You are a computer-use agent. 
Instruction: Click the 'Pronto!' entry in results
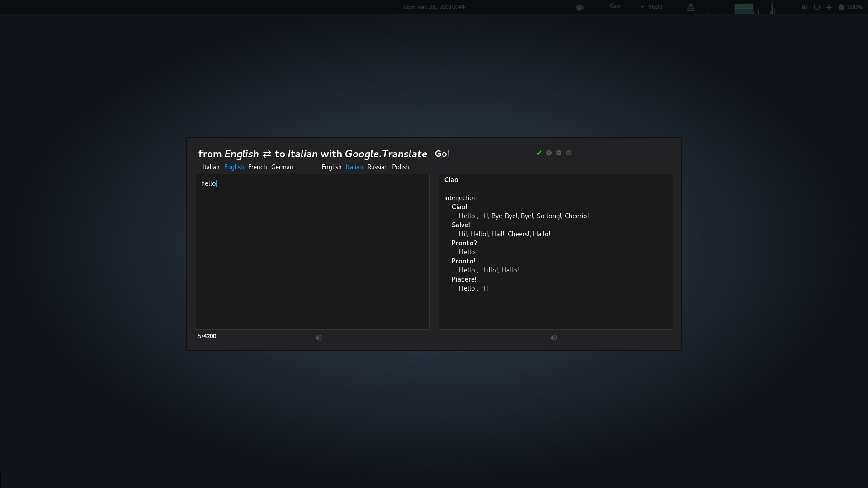(x=463, y=261)
